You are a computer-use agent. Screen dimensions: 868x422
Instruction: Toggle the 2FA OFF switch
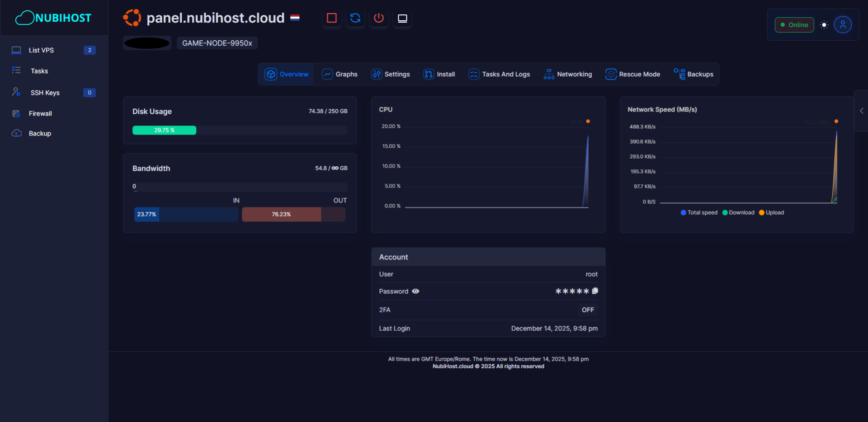tap(588, 310)
